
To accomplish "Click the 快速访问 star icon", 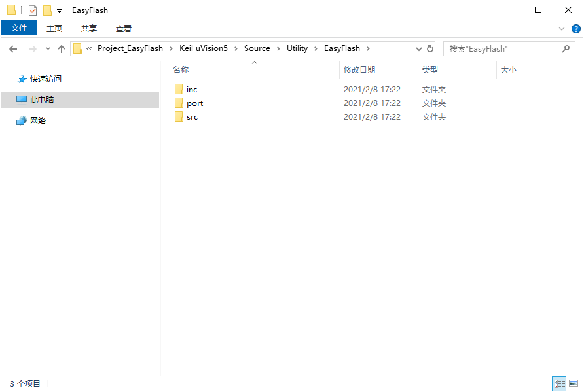I will tap(22, 79).
